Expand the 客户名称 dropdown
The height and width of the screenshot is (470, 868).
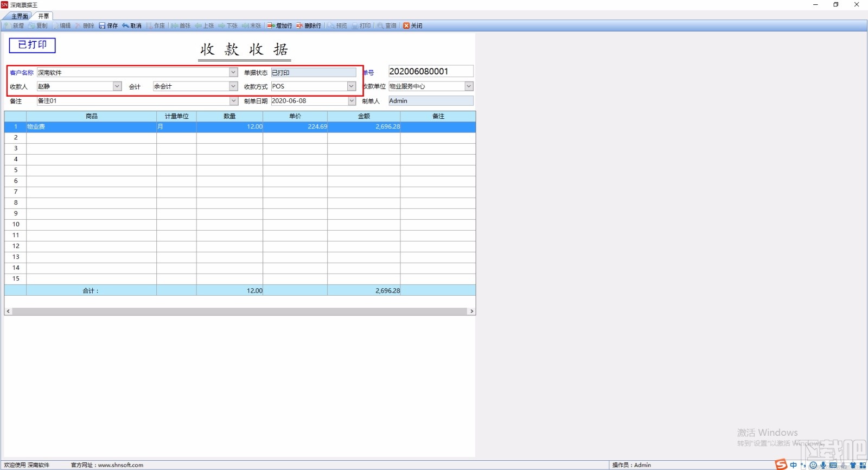[x=233, y=72]
